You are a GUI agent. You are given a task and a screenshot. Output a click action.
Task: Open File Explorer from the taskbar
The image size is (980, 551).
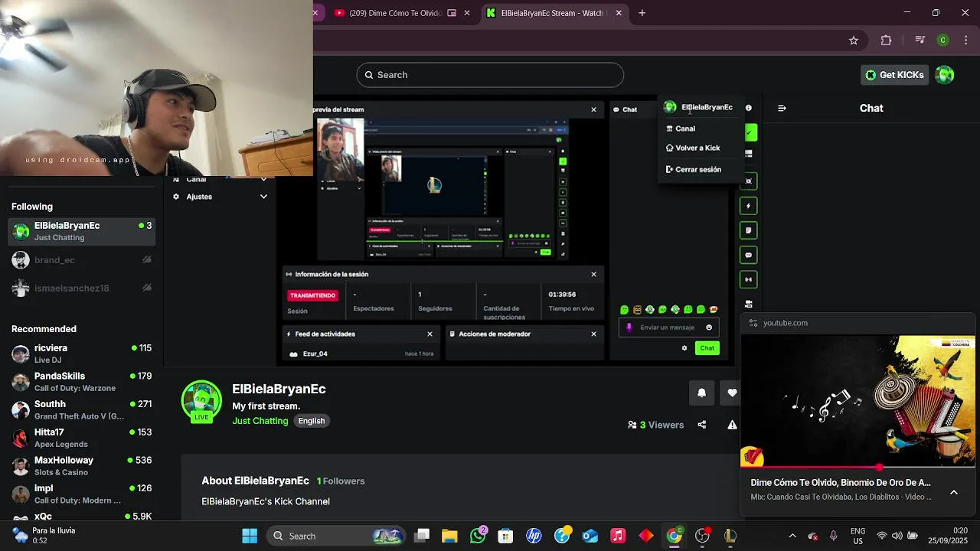pyautogui.click(x=449, y=536)
